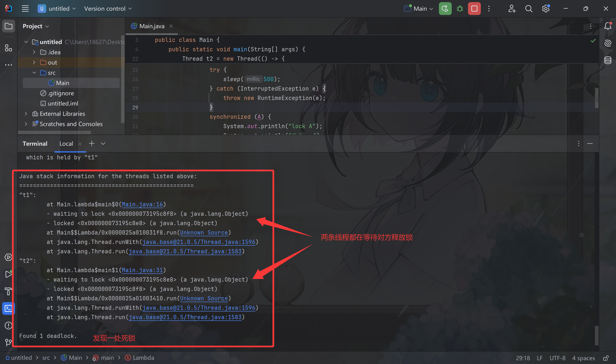Click the rerun Main button
Screen dimensions: 616x364
tap(445, 9)
